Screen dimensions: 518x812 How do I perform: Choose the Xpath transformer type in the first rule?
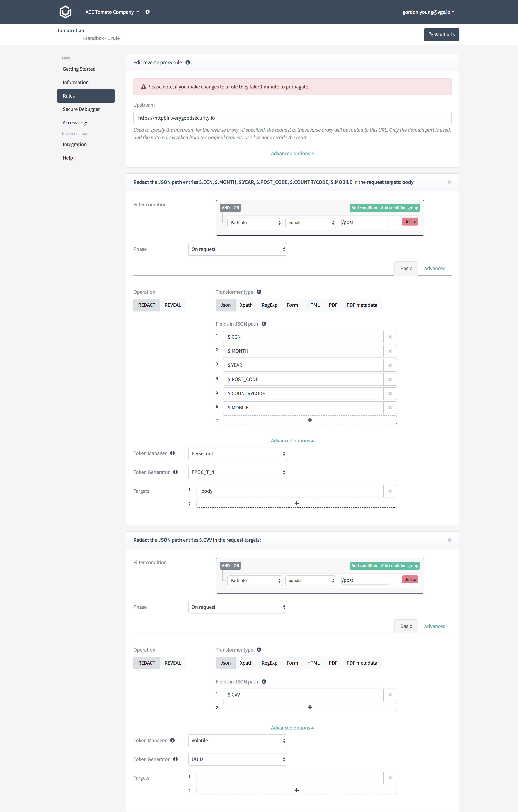tap(246, 305)
